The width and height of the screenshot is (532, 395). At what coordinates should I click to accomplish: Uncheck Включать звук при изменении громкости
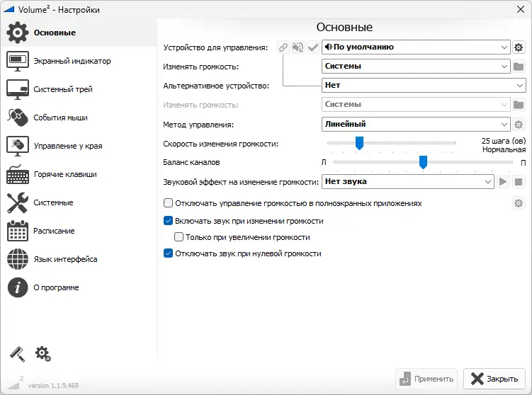tap(169, 221)
